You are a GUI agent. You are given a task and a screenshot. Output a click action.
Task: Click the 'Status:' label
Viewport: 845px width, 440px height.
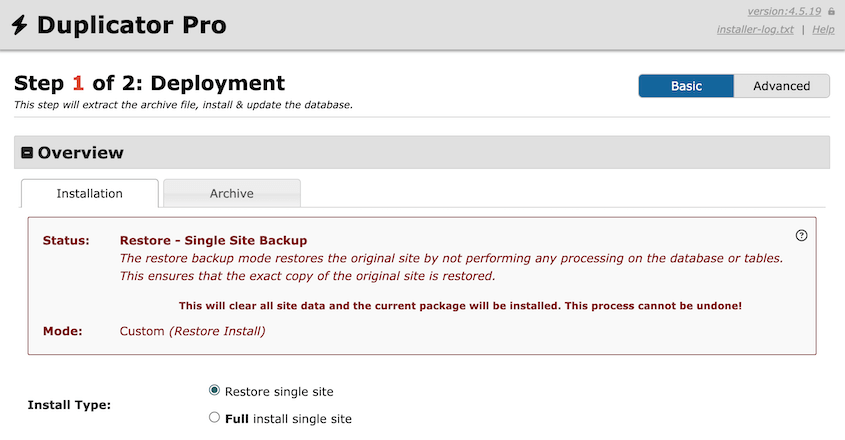(x=66, y=240)
